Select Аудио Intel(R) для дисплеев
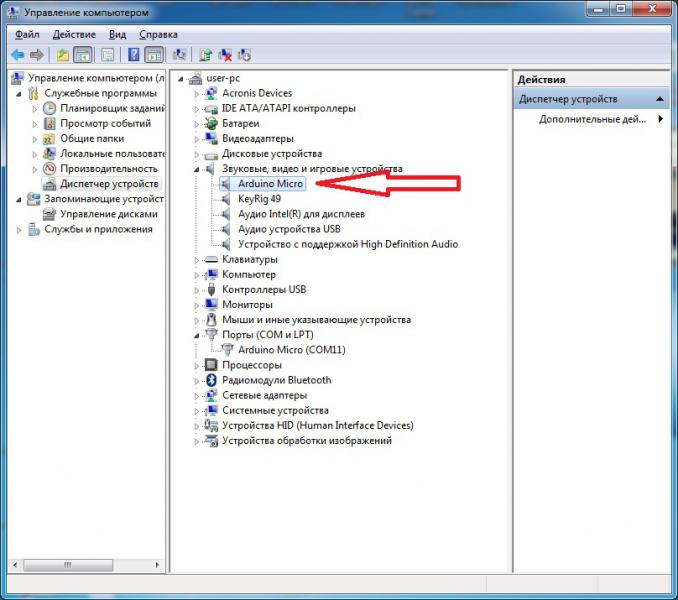The width and height of the screenshot is (678, 600). click(301, 214)
